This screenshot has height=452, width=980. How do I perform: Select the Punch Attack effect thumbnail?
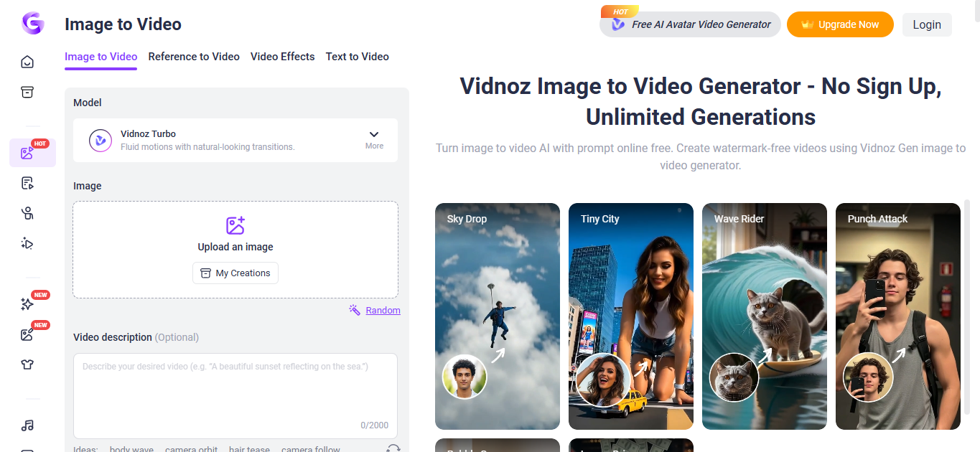click(x=898, y=316)
